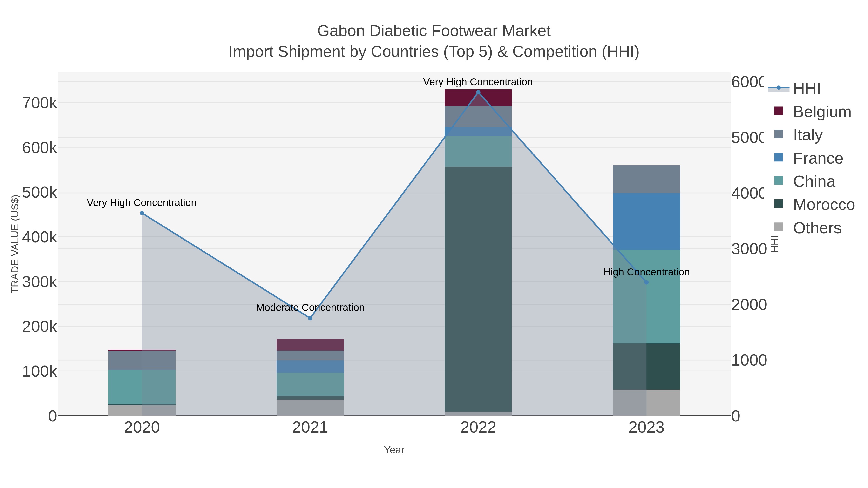Click the China segment of the 2022 bar
Screen dimensions: 868x488
(478, 151)
